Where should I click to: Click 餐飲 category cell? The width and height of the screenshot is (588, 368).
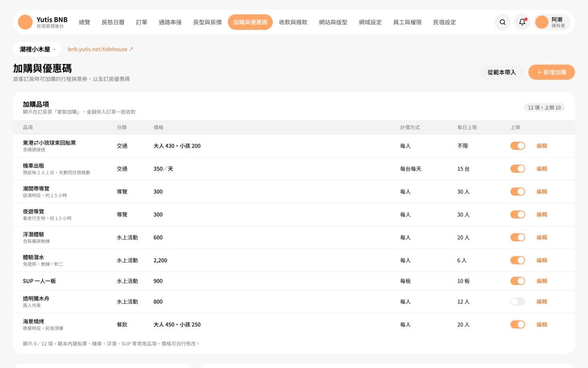point(122,324)
